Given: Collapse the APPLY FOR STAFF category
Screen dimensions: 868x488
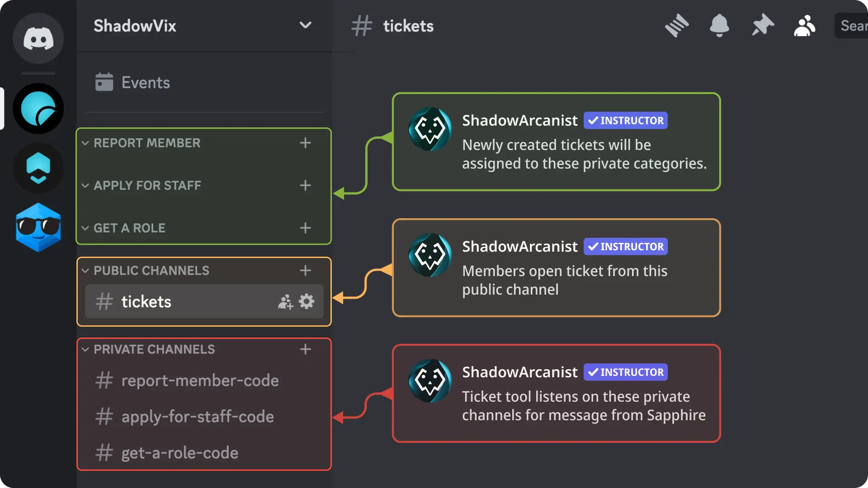Looking at the screenshot, I should [85, 185].
